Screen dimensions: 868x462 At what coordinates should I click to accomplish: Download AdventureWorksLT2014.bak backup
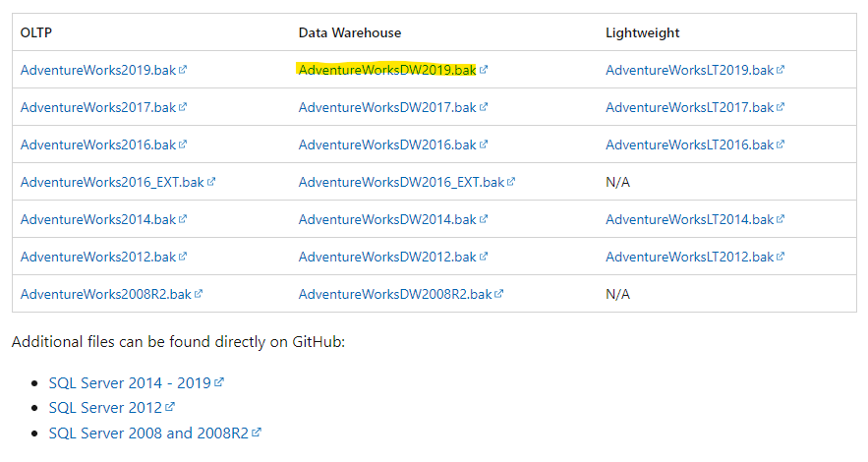click(689, 219)
